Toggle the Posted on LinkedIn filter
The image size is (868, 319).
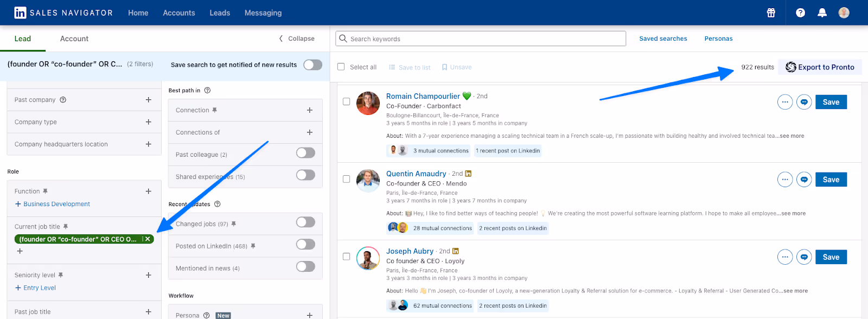(305, 244)
